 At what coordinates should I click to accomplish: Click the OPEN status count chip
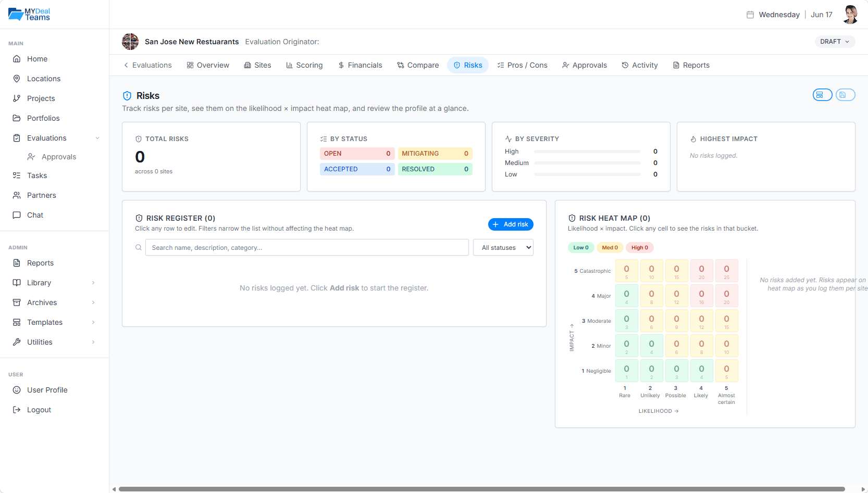tap(357, 154)
